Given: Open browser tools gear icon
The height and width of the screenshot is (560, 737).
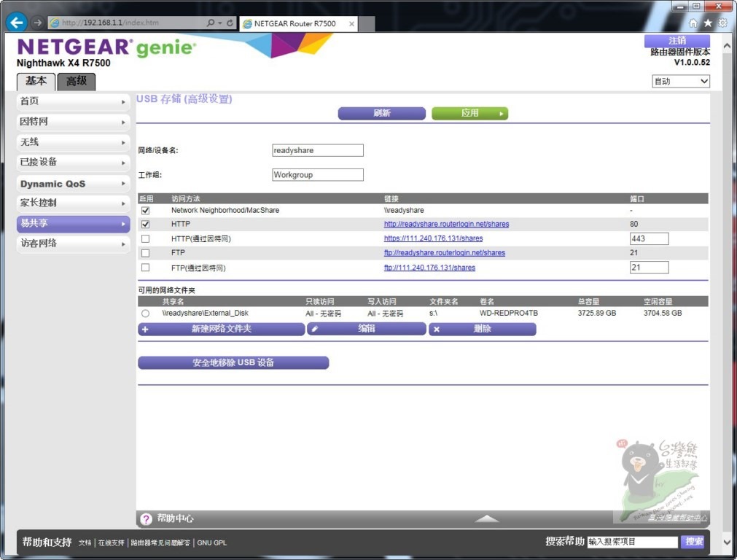Looking at the screenshot, I should (x=722, y=23).
